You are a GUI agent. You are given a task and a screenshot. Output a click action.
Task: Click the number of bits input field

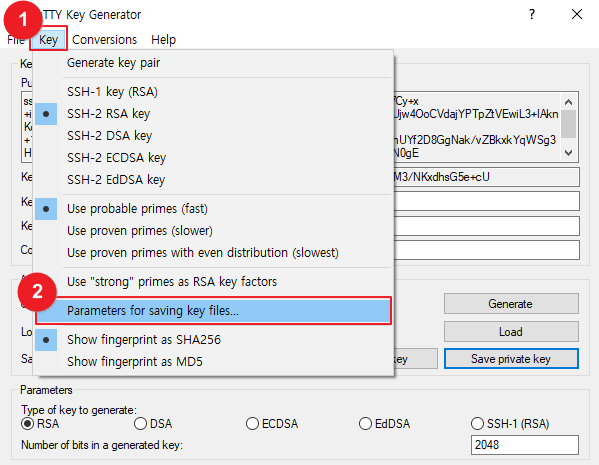pos(525,445)
